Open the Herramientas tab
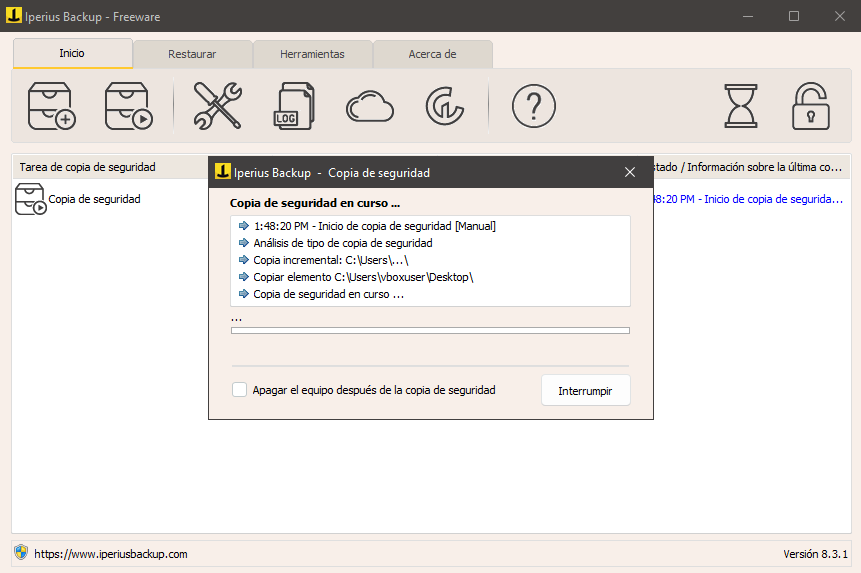Image resolution: width=861 pixels, height=573 pixels. [x=312, y=54]
